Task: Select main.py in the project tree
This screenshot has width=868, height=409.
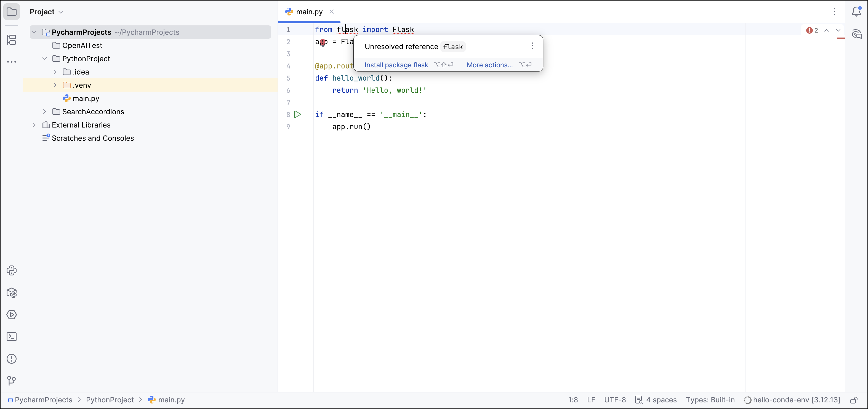Action: pos(86,99)
